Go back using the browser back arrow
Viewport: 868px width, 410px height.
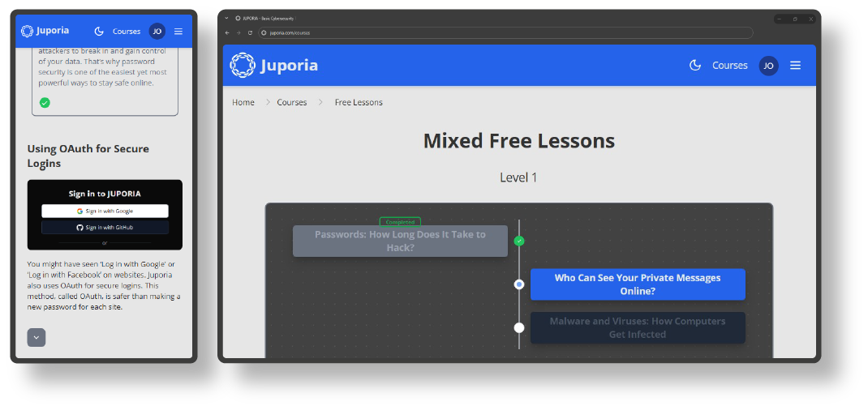point(227,33)
